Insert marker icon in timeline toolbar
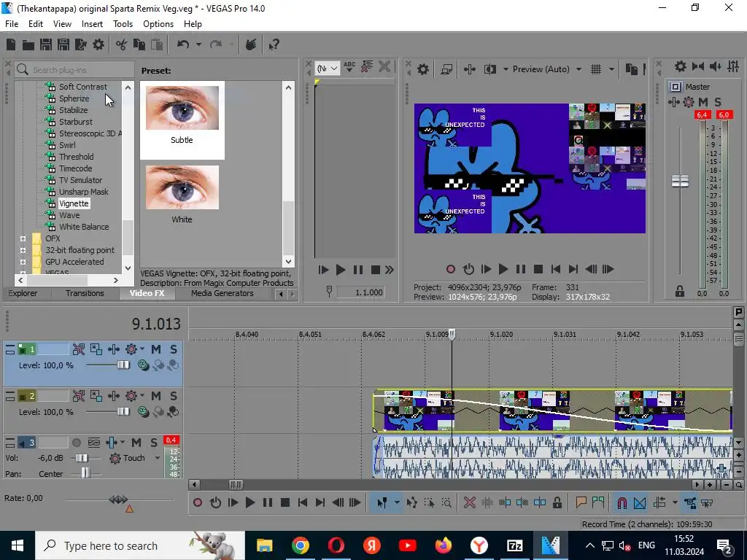 click(x=581, y=502)
